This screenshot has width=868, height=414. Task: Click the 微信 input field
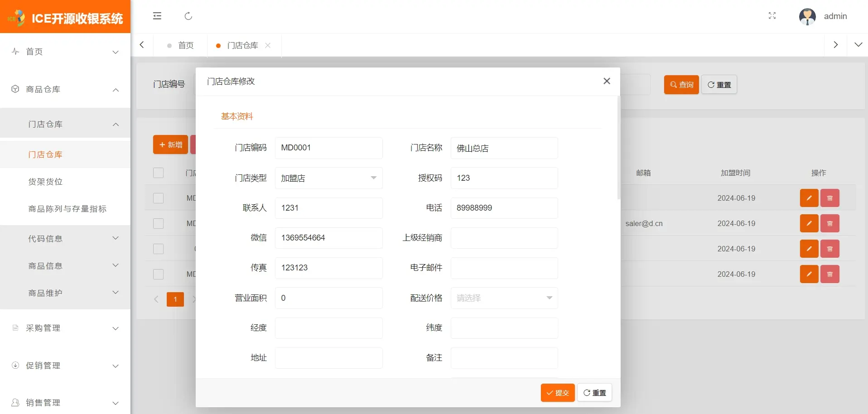point(329,238)
